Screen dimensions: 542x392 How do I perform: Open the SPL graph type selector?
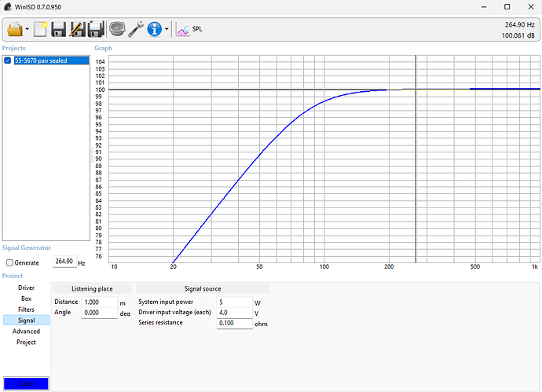click(189, 30)
